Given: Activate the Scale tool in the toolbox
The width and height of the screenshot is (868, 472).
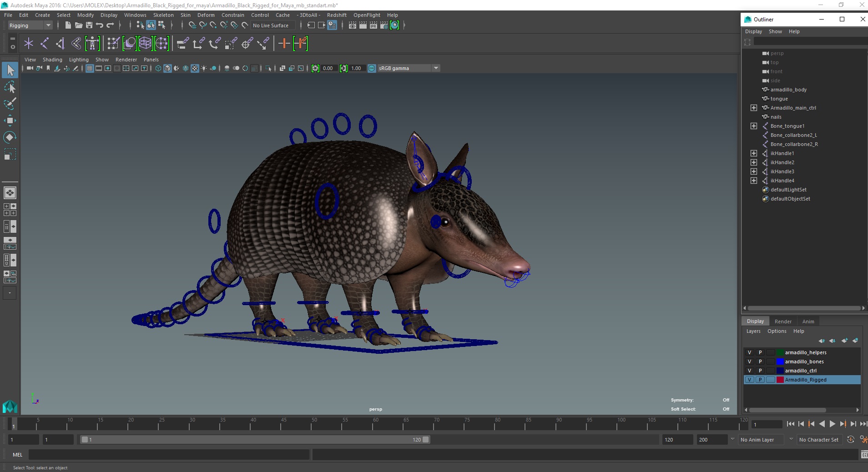Looking at the screenshot, I should tap(10, 154).
